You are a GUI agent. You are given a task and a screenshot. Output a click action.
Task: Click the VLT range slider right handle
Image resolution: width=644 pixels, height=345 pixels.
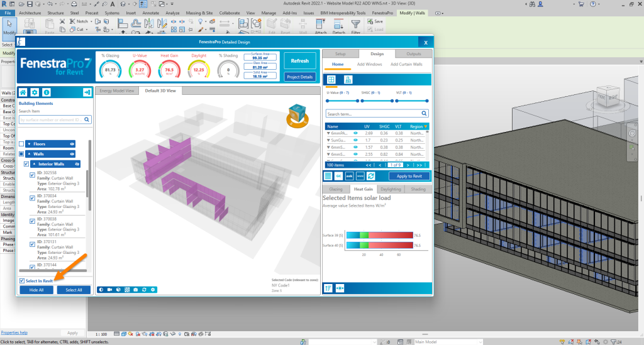(427, 101)
